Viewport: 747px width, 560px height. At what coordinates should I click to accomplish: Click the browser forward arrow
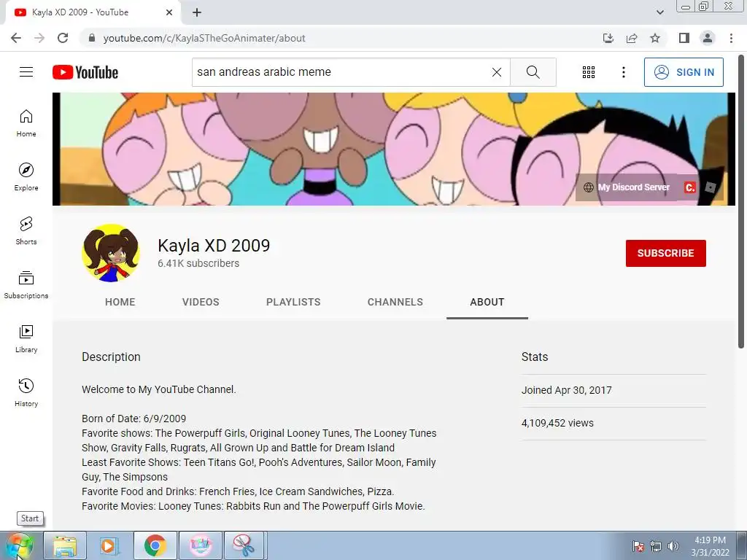39,38
